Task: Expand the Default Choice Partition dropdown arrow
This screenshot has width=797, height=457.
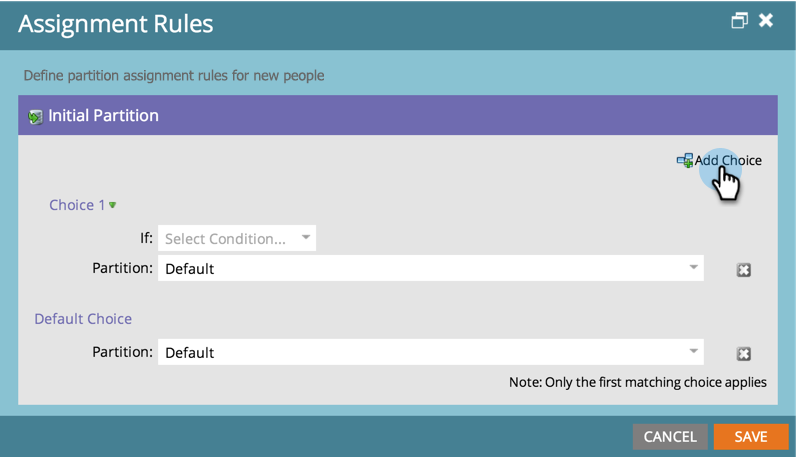Action: point(693,352)
